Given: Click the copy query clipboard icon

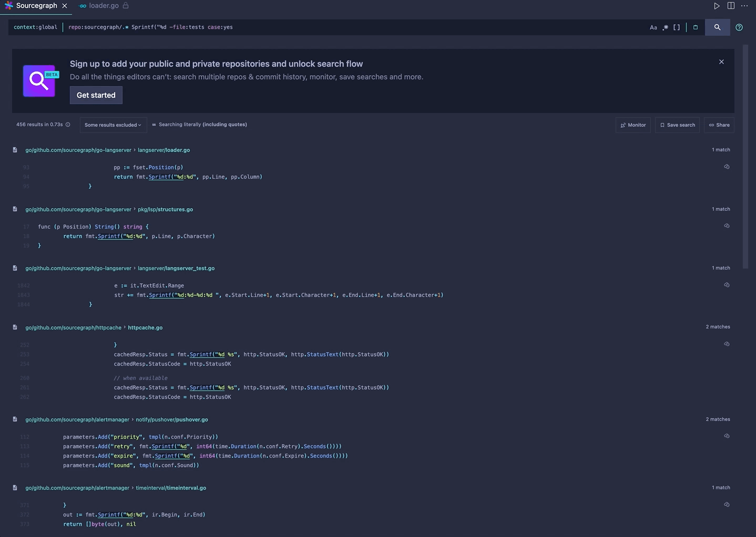Looking at the screenshot, I should coord(696,27).
